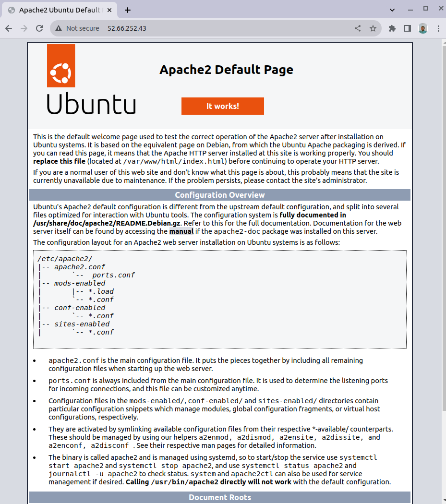This screenshot has width=446, height=504.
Task: View the Not secure site warning
Action: point(77,28)
